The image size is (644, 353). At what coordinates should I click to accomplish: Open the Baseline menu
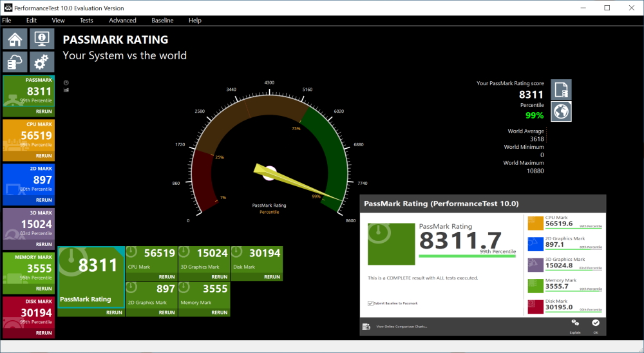(162, 21)
